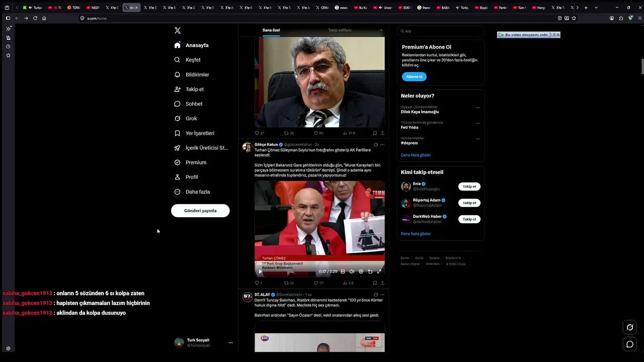Enter fullscreen on the video player
644x362 pixels.
pyautogui.click(x=379, y=271)
